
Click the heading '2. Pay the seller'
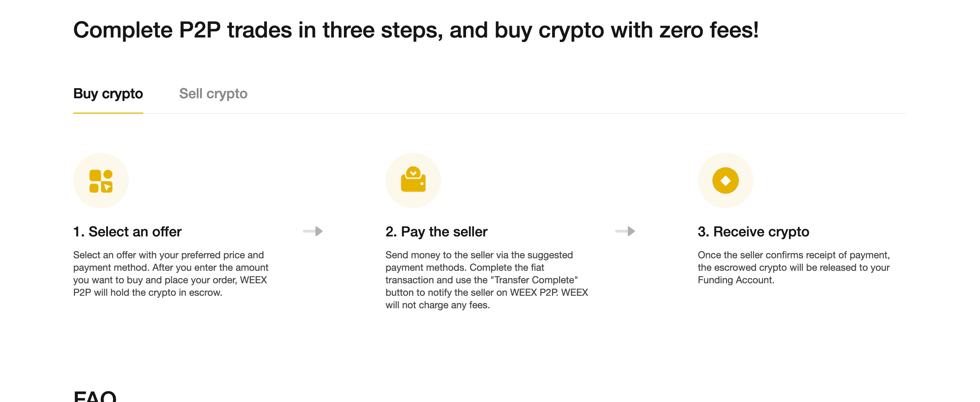tap(436, 231)
